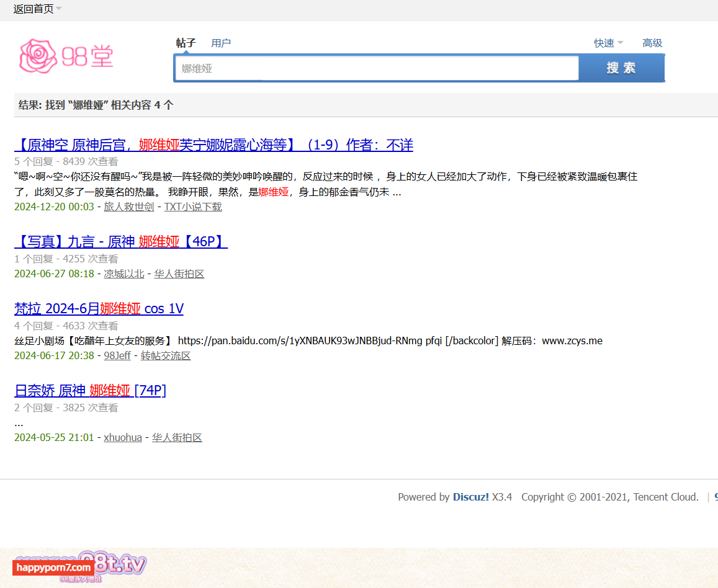This screenshot has height=588, width=718.
Task: Visit author 98Jeff's profile
Action: click(x=117, y=355)
